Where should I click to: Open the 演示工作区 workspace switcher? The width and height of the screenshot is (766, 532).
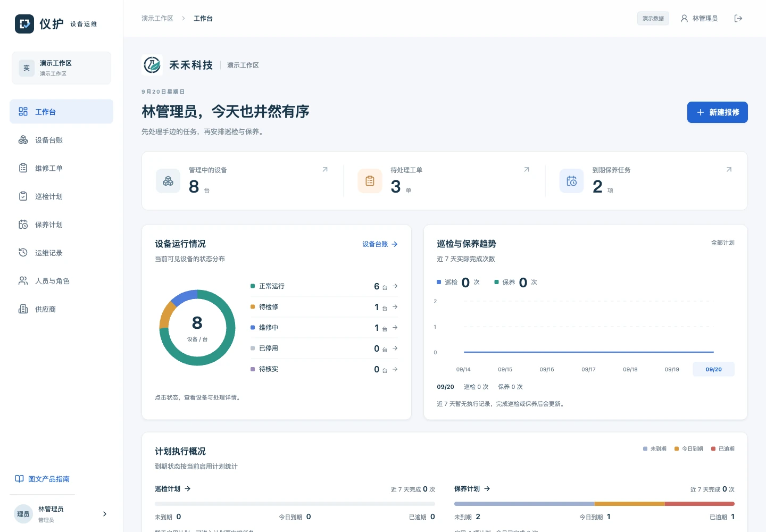click(61, 68)
